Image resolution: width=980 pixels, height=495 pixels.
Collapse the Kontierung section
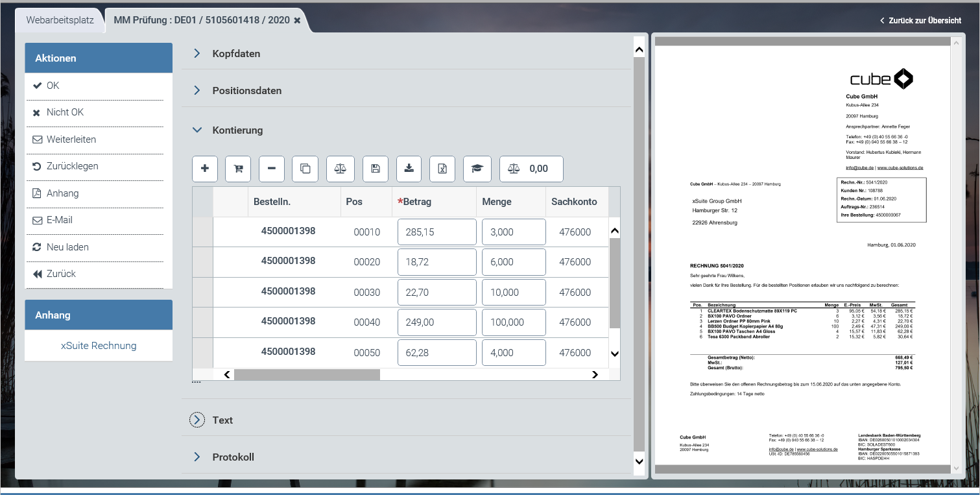pyautogui.click(x=237, y=130)
